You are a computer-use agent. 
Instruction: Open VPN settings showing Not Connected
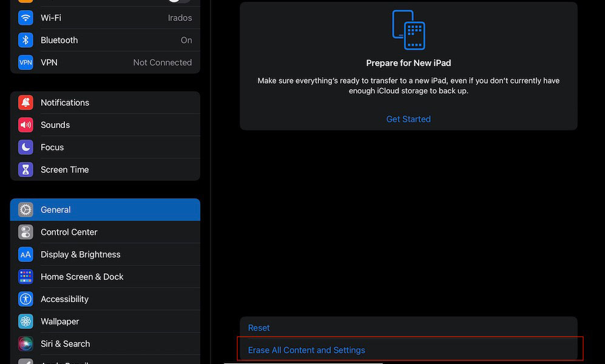pyautogui.click(x=105, y=62)
